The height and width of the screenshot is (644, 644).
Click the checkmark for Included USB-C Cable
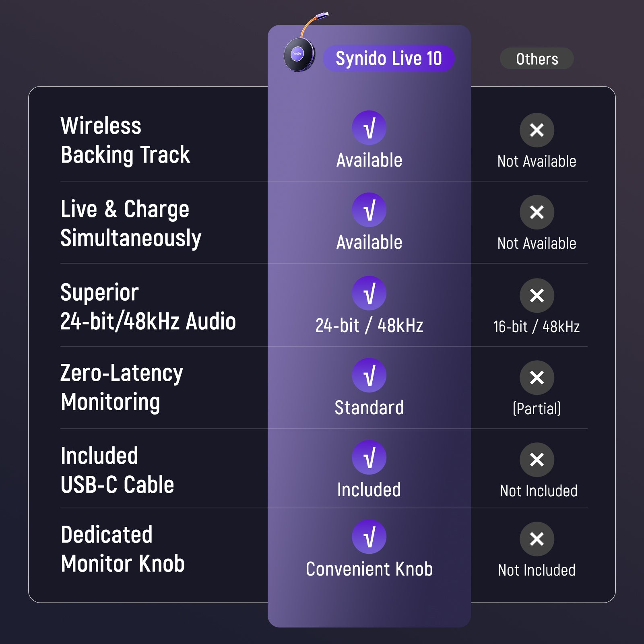tap(369, 457)
